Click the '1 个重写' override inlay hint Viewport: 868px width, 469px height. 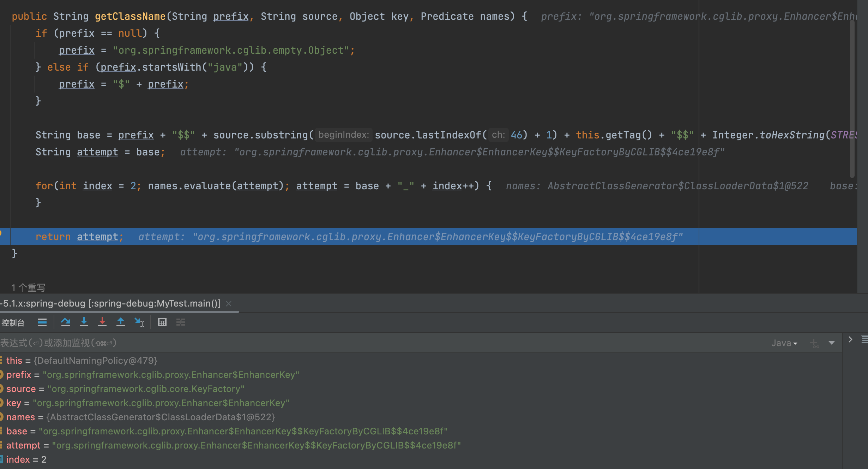(x=28, y=288)
